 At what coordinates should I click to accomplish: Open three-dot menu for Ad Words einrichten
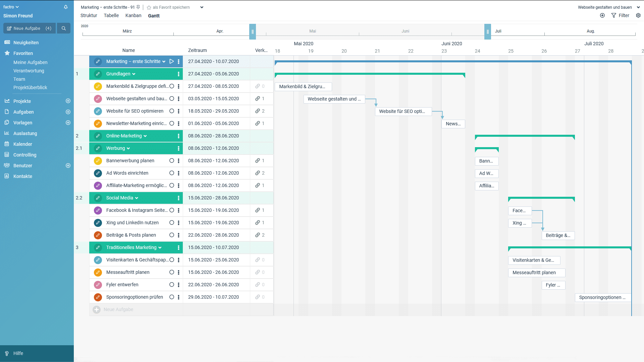coord(178,173)
